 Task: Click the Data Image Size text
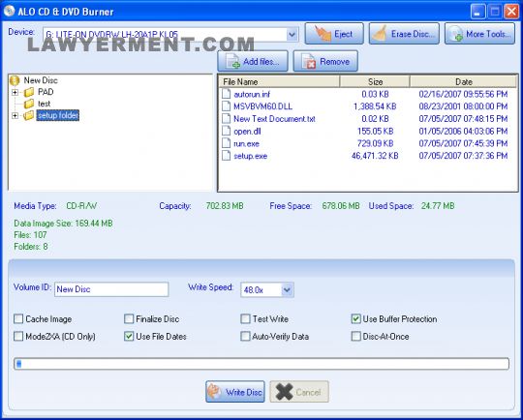pos(63,223)
